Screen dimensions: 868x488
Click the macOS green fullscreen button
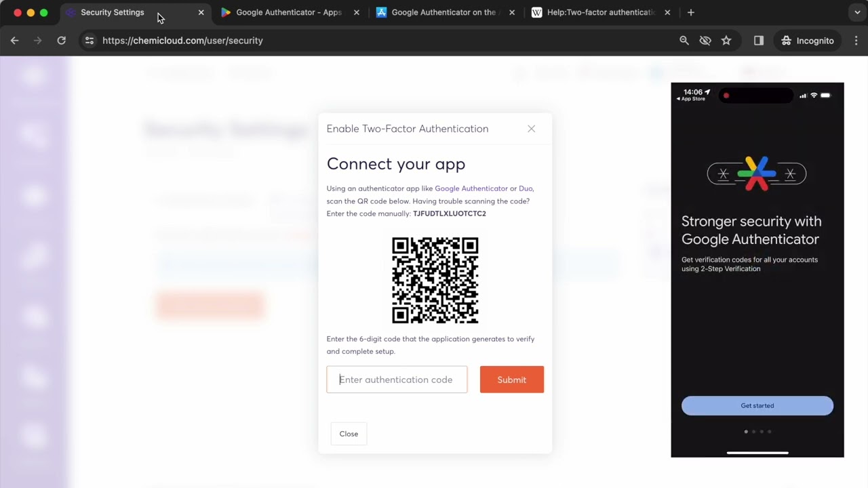[x=43, y=12]
